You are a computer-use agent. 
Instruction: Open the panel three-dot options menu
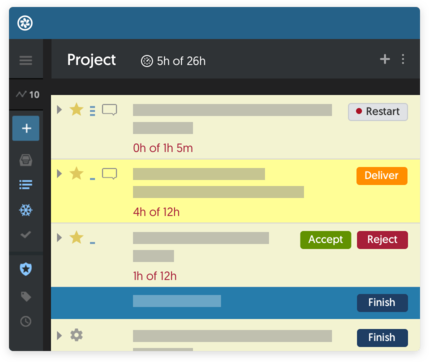tap(403, 59)
